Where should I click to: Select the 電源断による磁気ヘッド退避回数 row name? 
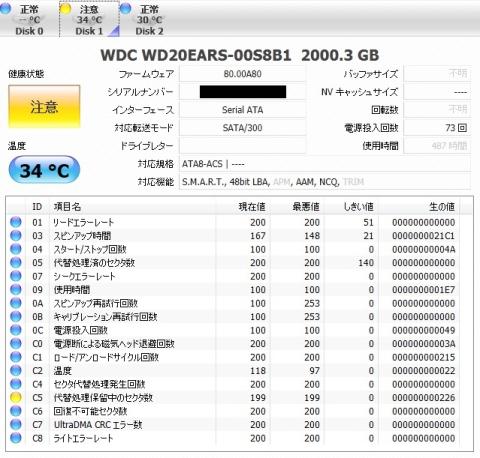click(114, 344)
